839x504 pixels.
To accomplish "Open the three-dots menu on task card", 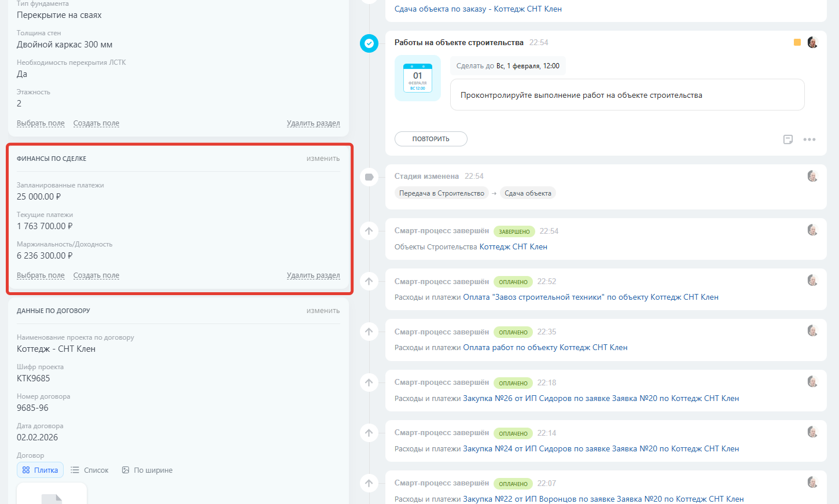I will [809, 139].
